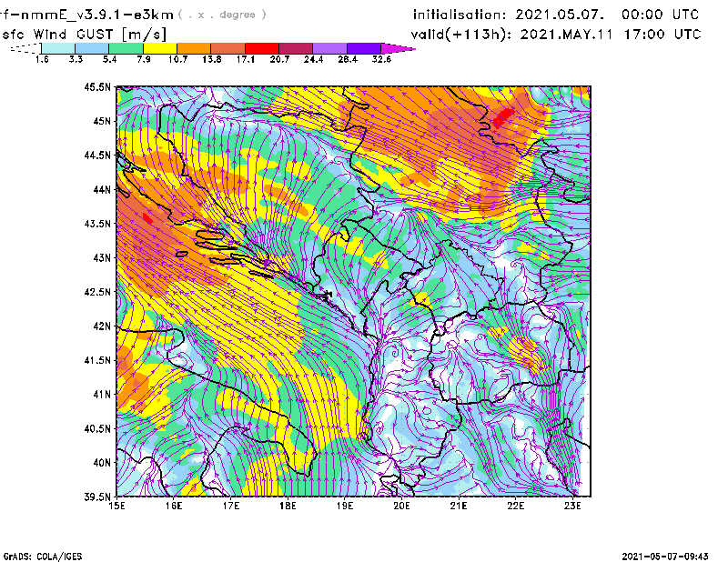Image resolution: width=728 pixels, height=562 pixels.
Task: Click the grey '( . x . degree )' text
Action: click(222, 15)
